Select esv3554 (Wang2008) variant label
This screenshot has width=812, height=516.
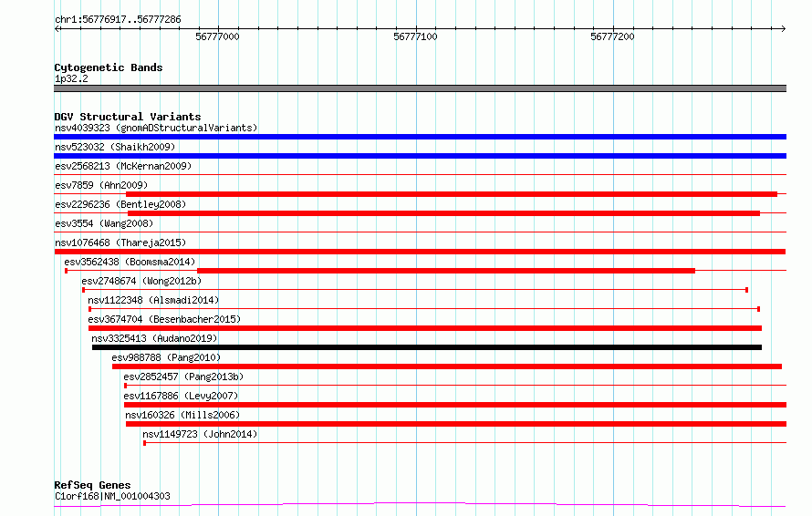[104, 223]
